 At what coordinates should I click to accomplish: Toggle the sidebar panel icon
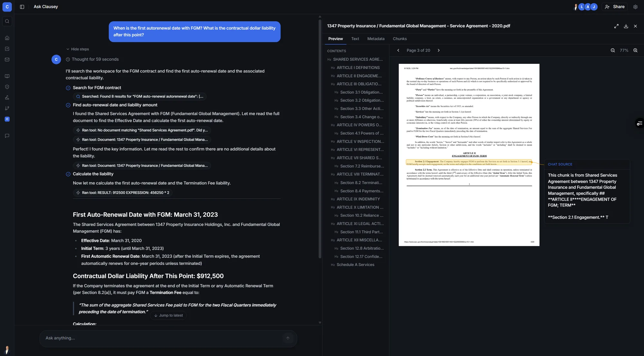pyautogui.click(x=22, y=7)
